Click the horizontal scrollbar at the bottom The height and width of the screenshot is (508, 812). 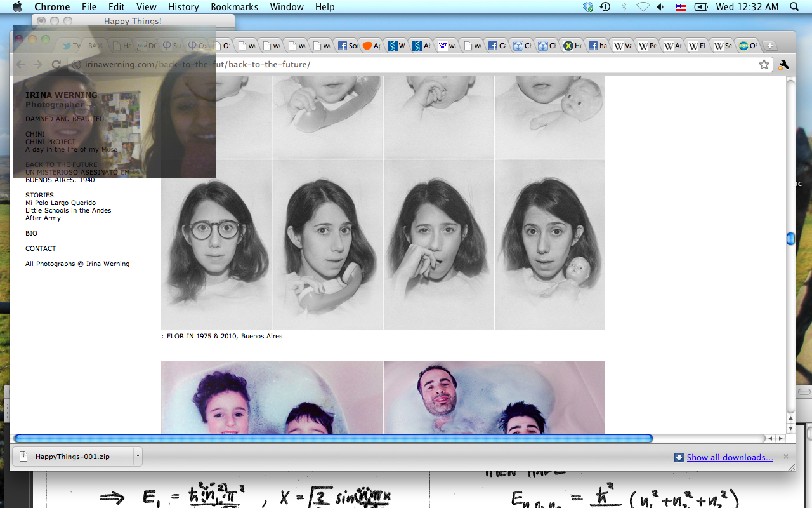333,438
